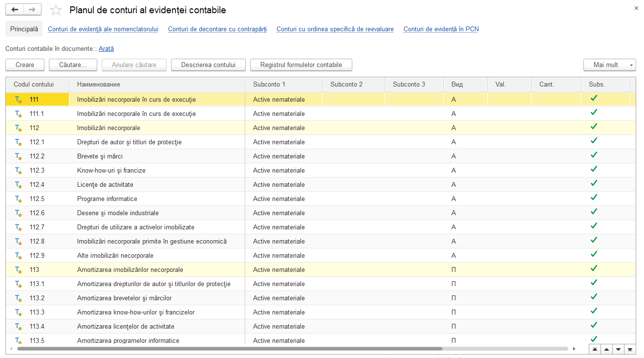Add page to favorites with star icon

click(x=56, y=10)
